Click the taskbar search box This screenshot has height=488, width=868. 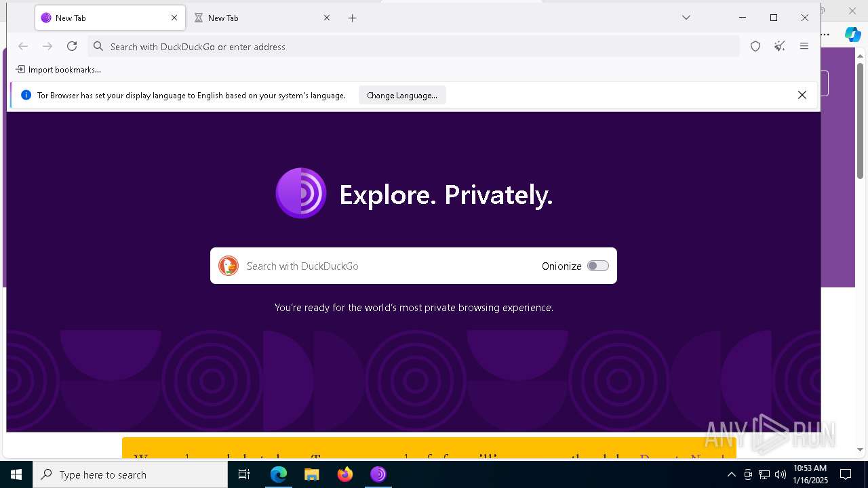(x=130, y=474)
